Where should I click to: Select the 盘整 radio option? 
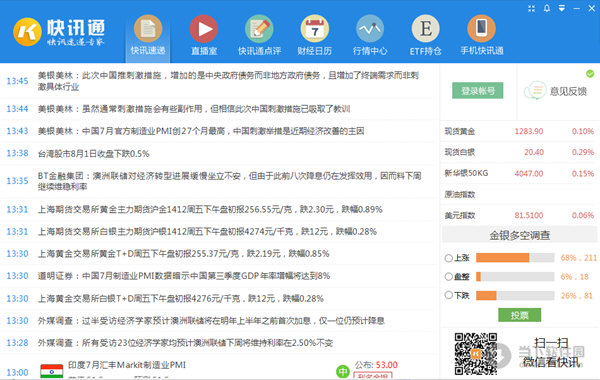click(448, 277)
